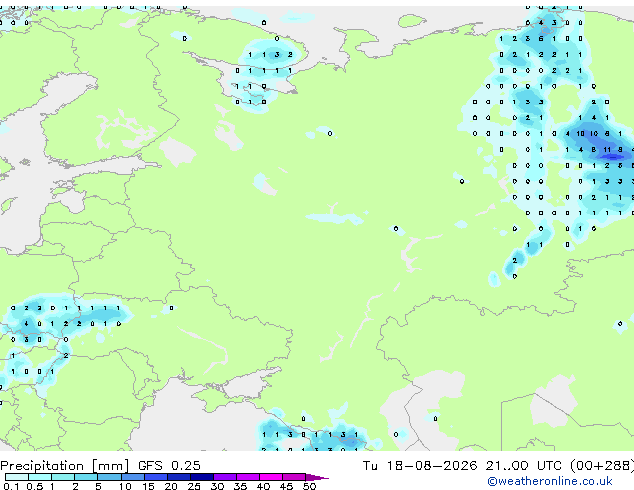Select the magenta legend swatch between 40 and 45

(x=271, y=477)
